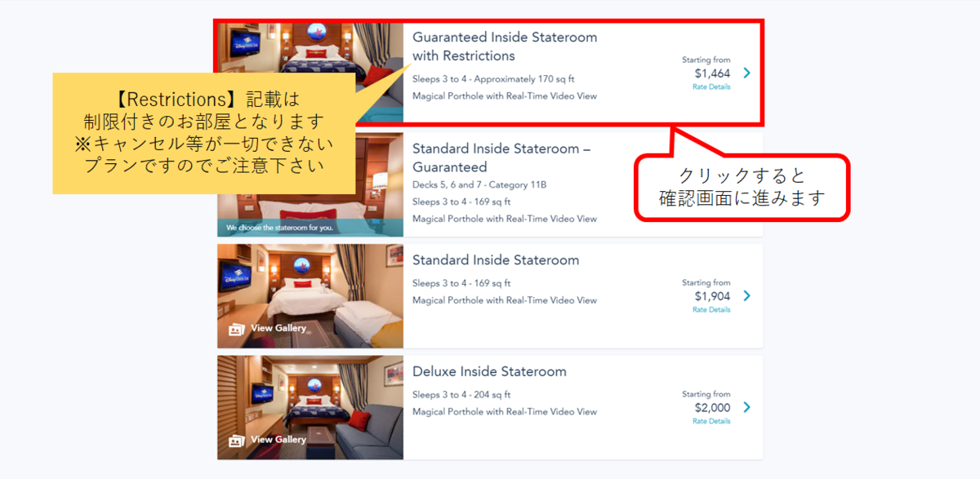The height and width of the screenshot is (479, 980).
Task: Select Standard Inside Stateroom – Guaranteed title
Action: [x=501, y=157]
